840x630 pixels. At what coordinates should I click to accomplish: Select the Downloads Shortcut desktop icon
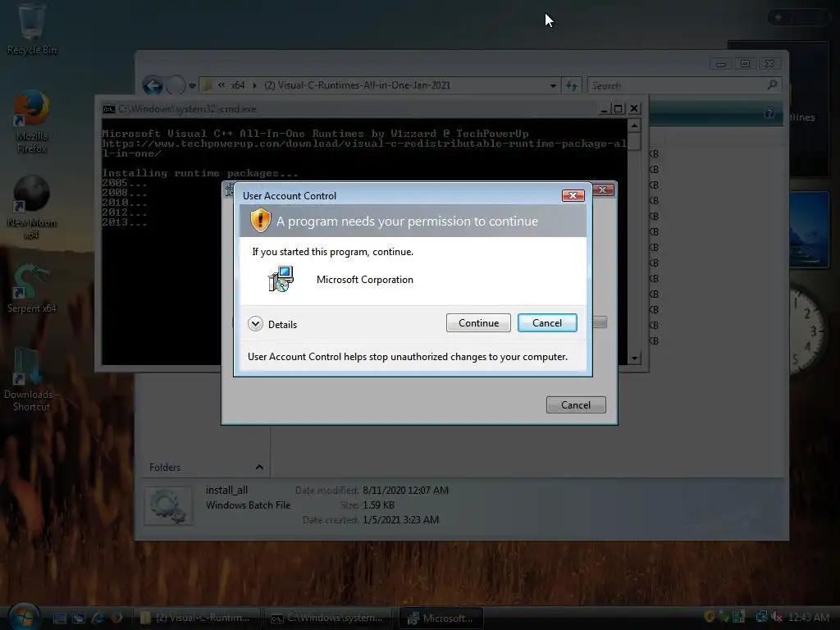click(32, 379)
